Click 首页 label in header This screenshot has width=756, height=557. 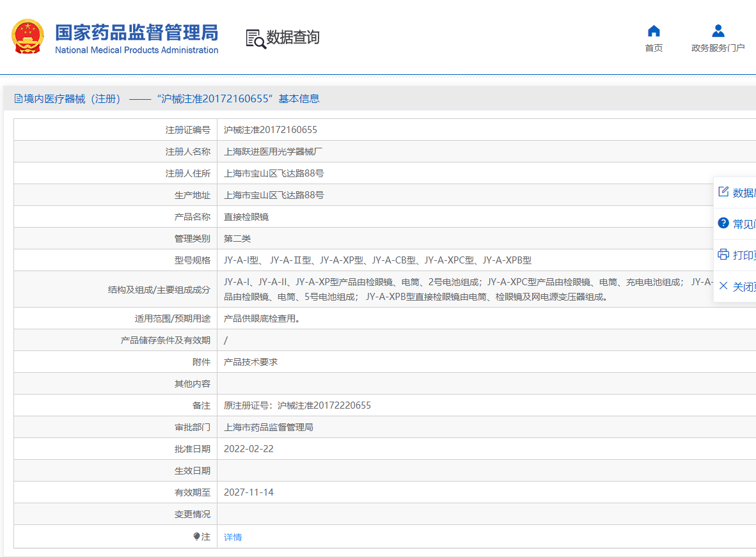654,48
